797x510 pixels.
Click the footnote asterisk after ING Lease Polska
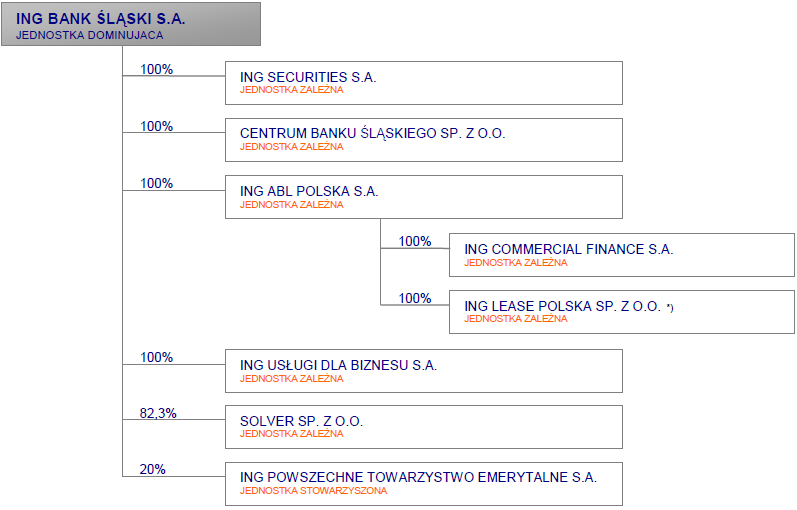[x=670, y=307]
